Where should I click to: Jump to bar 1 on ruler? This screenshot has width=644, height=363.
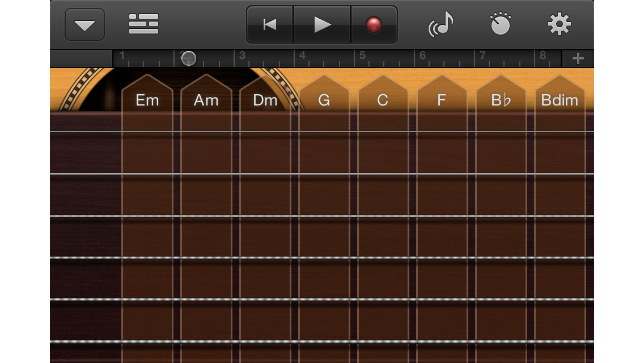point(122,55)
